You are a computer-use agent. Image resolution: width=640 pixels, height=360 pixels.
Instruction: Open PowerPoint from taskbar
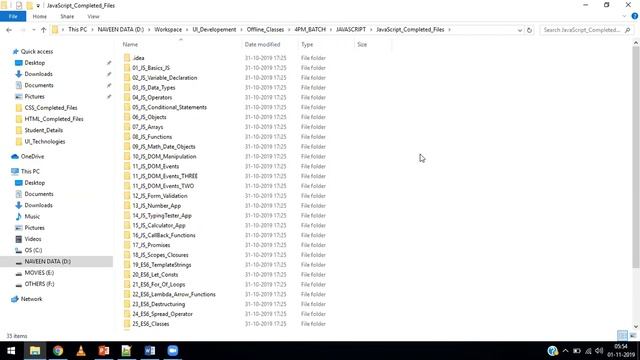104,351
